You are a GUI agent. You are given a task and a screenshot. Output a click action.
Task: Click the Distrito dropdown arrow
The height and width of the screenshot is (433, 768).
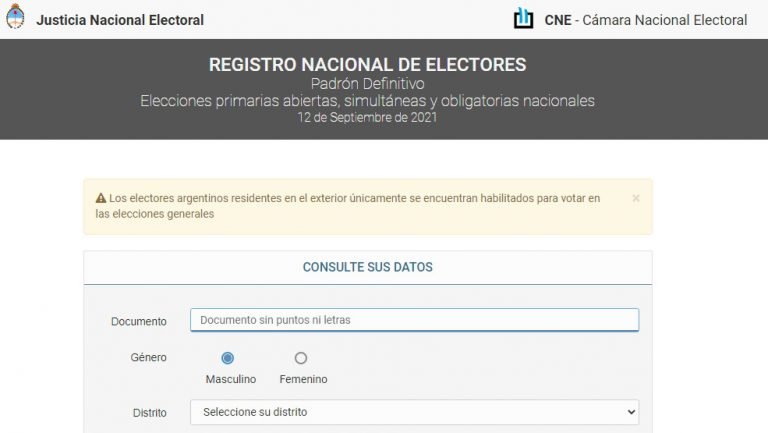point(630,412)
